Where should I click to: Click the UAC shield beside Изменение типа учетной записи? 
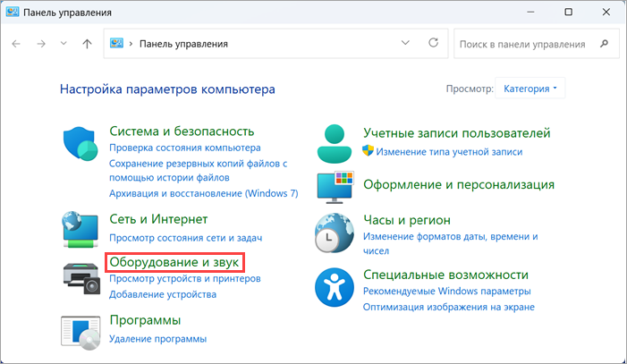368,151
